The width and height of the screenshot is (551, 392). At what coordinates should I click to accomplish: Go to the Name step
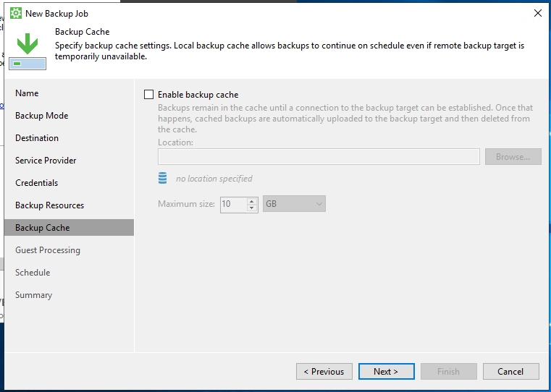[x=27, y=93]
